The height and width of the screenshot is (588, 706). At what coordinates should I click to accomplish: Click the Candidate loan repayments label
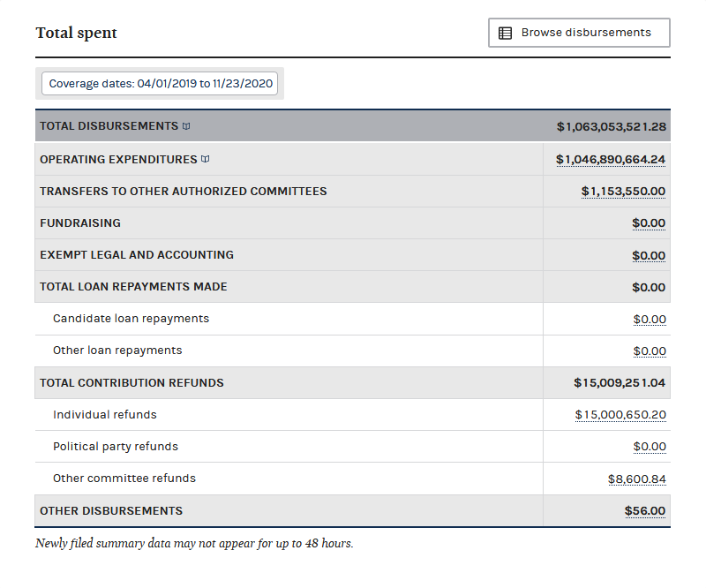pos(131,319)
